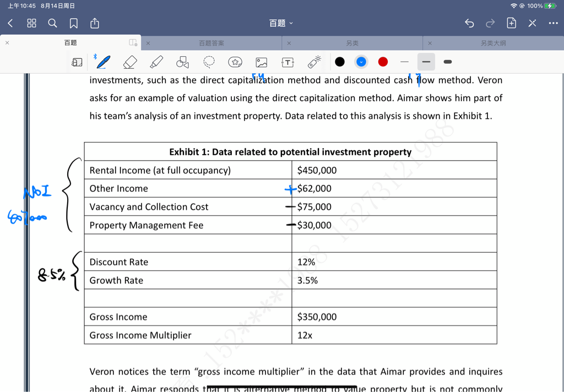Open the share and export menu
This screenshot has height=392, width=564.
pyautogui.click(x=95, y=23)
